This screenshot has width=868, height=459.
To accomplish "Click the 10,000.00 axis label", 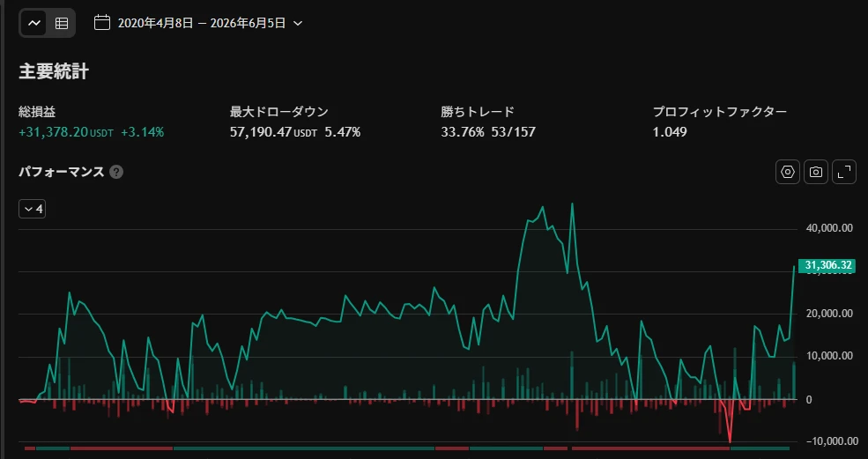I will pyautogui.click(x=828, y=356).
